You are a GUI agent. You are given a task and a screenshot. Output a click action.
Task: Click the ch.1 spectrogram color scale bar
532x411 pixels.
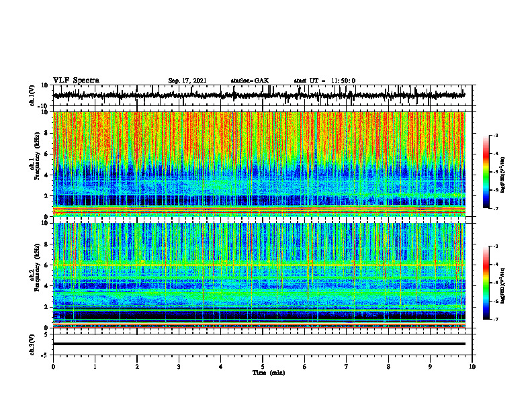pyautogui.click(x=486, y=172)
